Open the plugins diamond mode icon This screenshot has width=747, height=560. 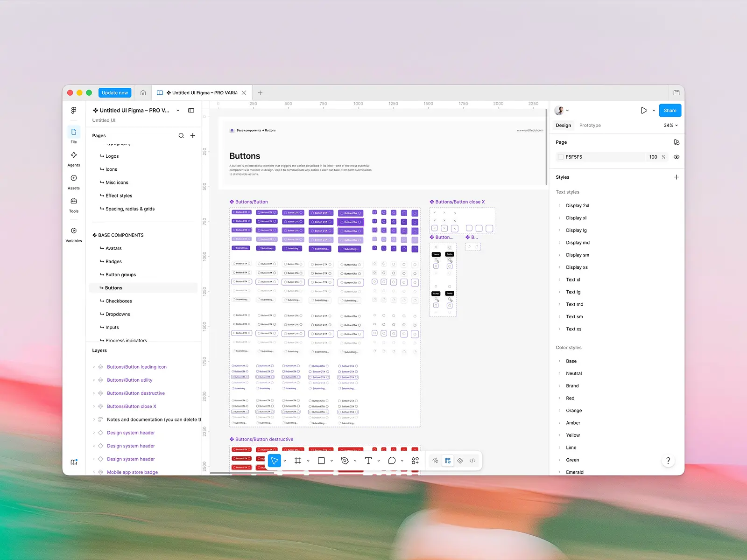tap(460, 461)
